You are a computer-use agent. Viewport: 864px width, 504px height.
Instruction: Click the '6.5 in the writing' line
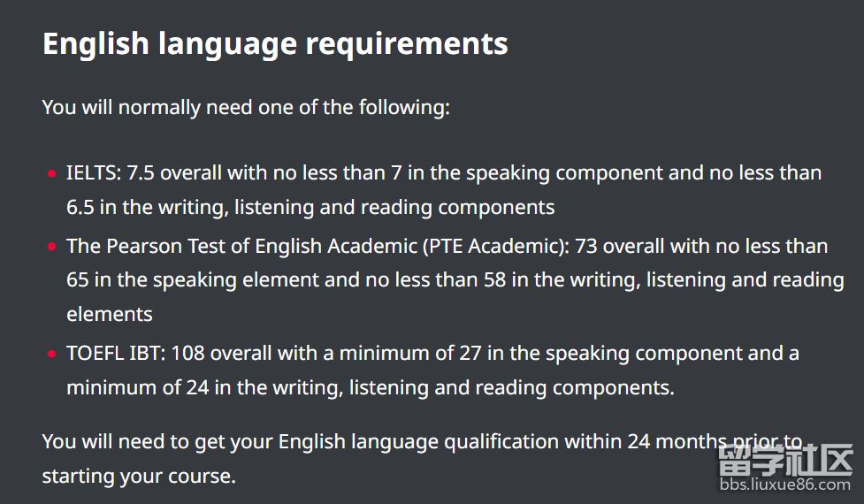[x=310, y=208]
